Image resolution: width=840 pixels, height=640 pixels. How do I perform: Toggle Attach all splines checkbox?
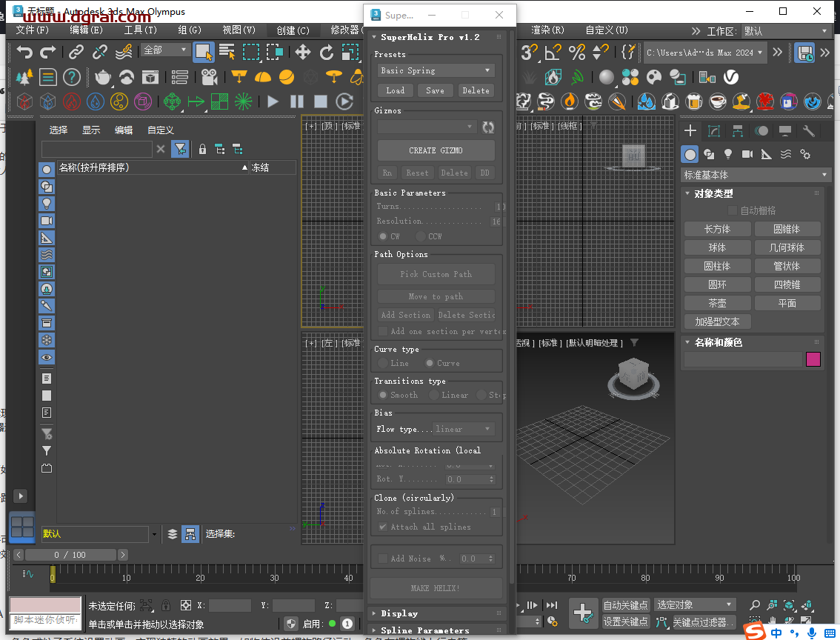(382, 527)
